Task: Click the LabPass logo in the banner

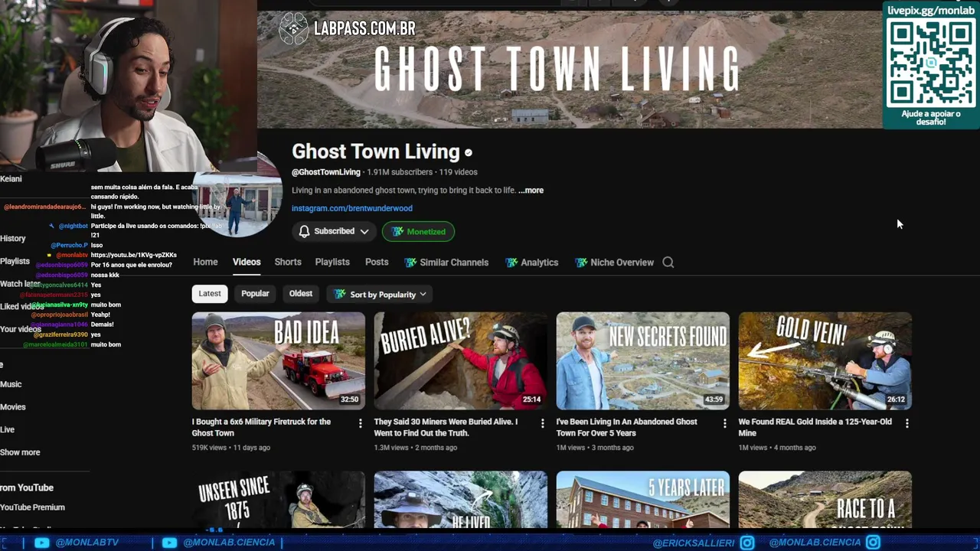Action: [x=293, y=29]
